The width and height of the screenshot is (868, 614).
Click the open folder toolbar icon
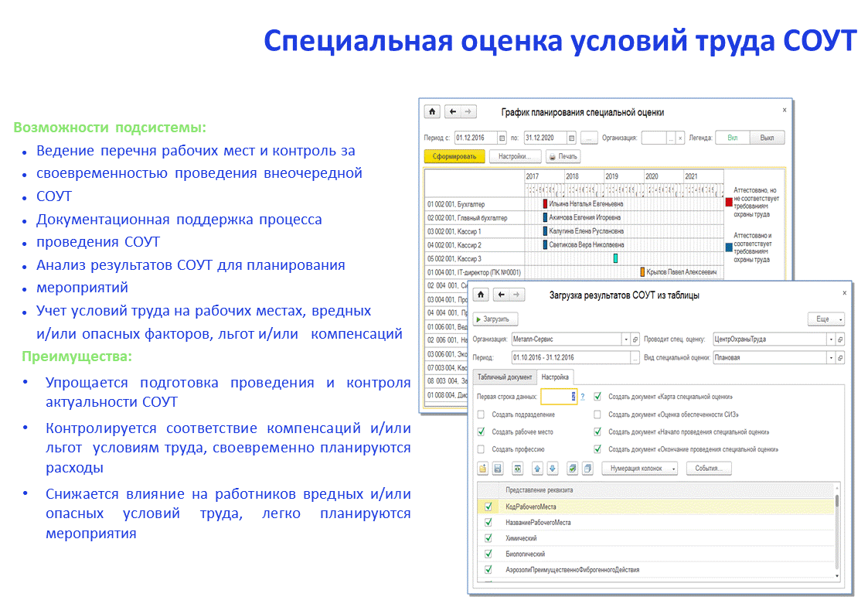[483, 469]
